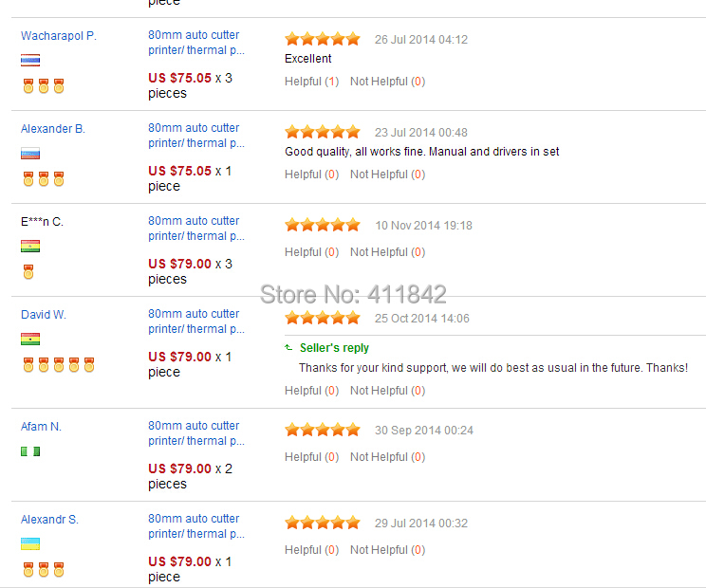Open Afam N. buyer profile

point(41,427)
